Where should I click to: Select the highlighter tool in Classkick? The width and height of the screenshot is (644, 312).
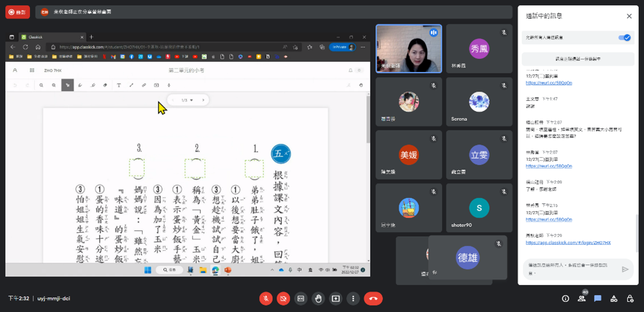(x=93, y=85)
